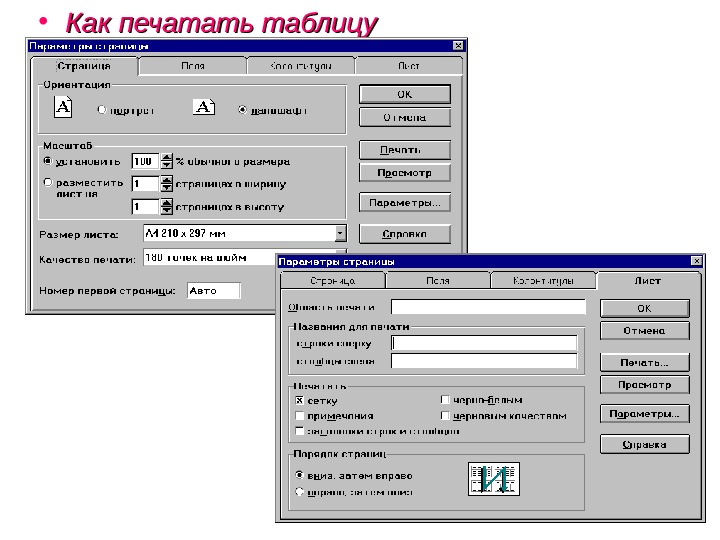Select разместить fit-to-pages radio button
The height and width of the screenshot is (540, 720).
tap(47, 183)
